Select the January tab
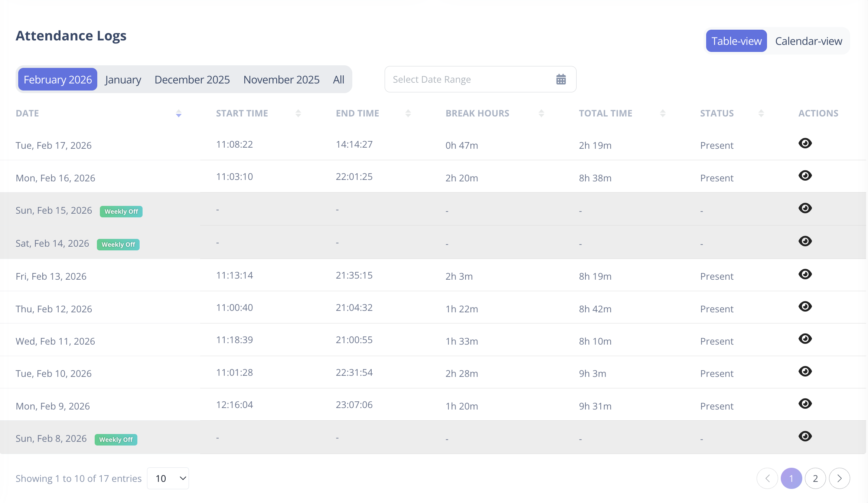Image resolution: width=868 pixels, height=503 pixels. [123, 79]
